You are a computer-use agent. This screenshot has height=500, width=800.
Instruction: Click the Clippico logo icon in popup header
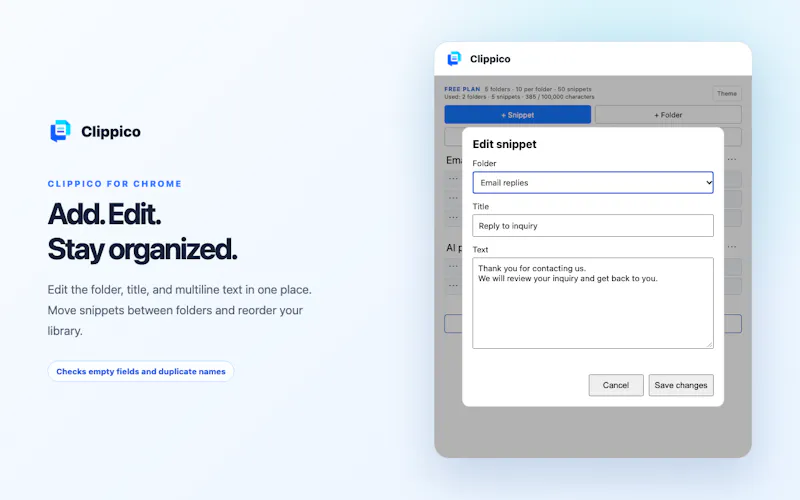coord(454,59)
